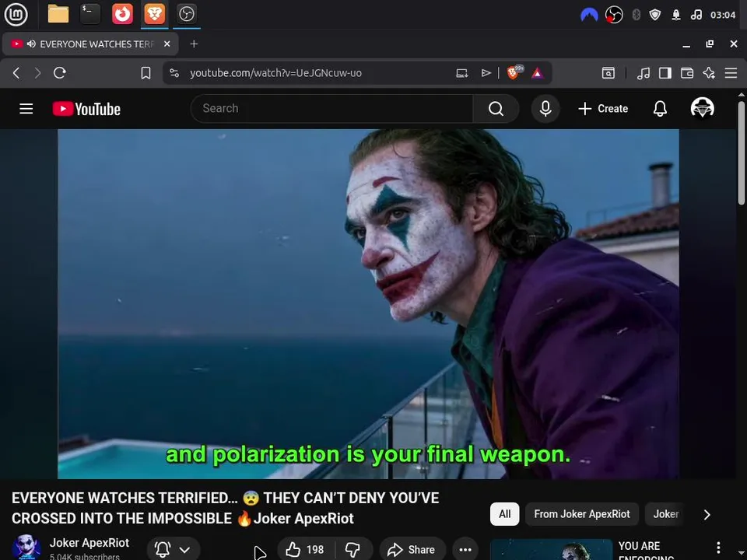Image resolution: width=747 pixels, height=560 pixels.
Task: Open the Terminal from the panel
Action: click(90, 14)
